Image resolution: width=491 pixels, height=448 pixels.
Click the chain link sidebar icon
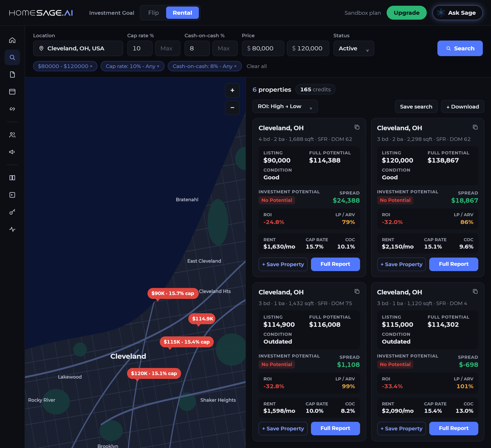click(12, 109)
